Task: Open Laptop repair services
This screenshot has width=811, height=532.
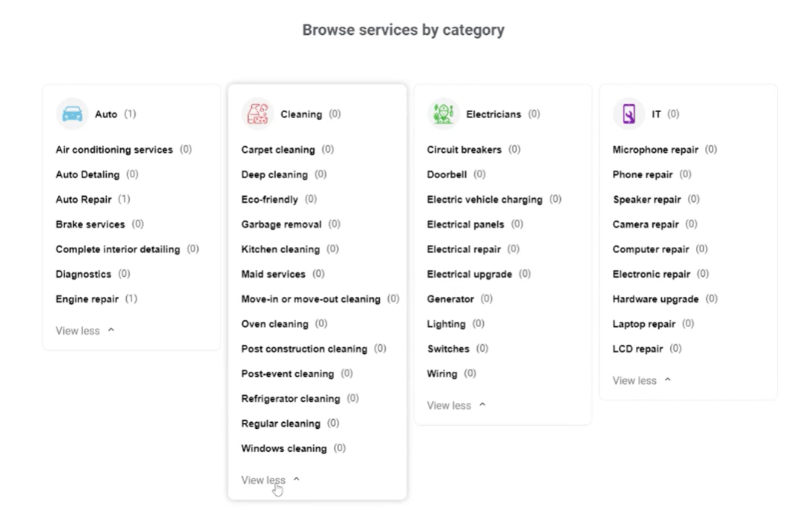Action: tap(643, 324)
